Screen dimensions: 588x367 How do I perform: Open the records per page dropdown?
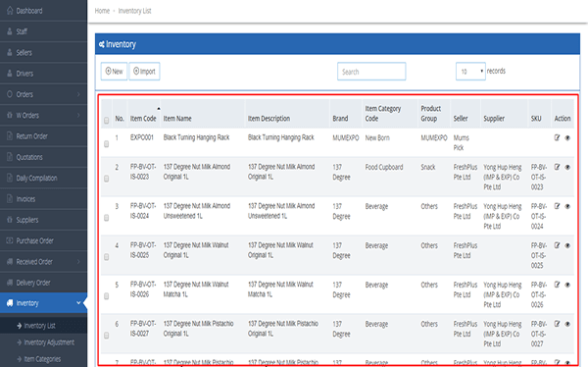(x=470, y=72)
